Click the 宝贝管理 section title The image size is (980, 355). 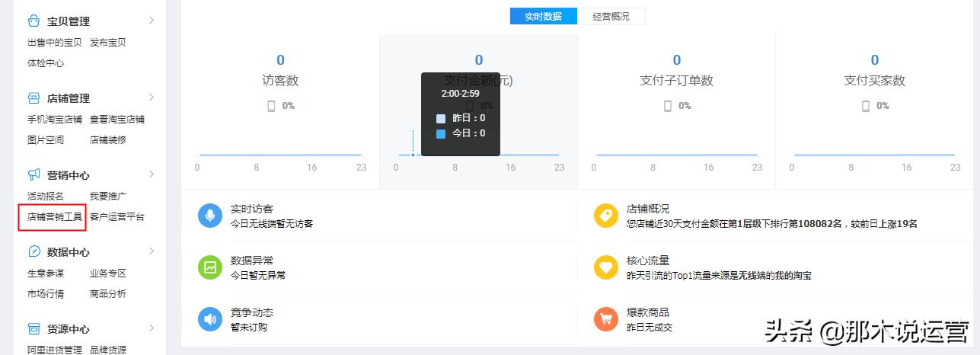[69, 21]
